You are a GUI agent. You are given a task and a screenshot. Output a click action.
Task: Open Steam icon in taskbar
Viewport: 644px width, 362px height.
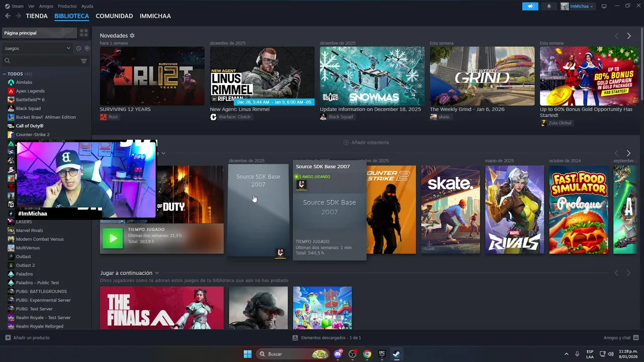point(396,354)
